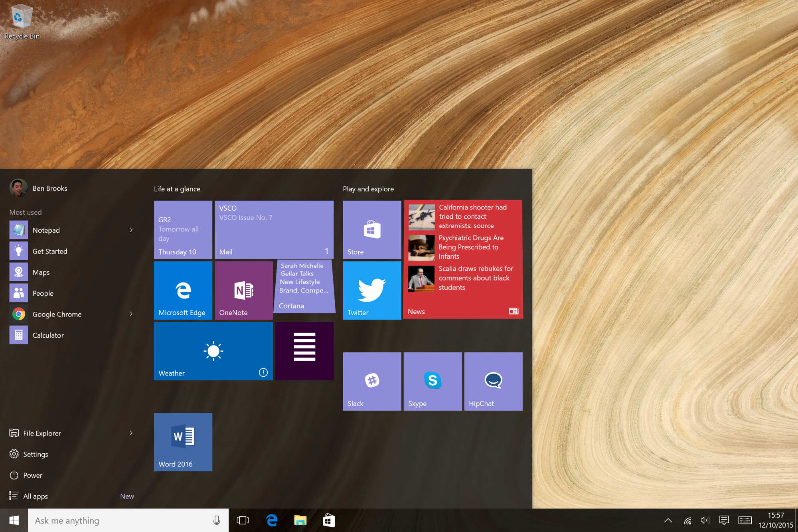Screen dimensions: 798x532
Task: Launch Skype tile
Action: (x=433, y=382)
